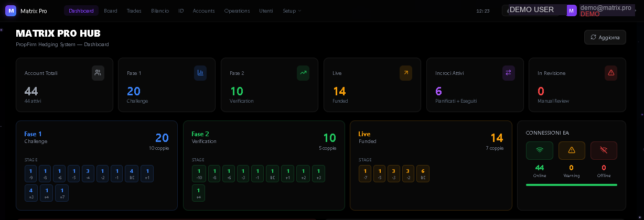Open the Bilancio tab
Screen dimensions: 644x220
(x=160, y=10)
